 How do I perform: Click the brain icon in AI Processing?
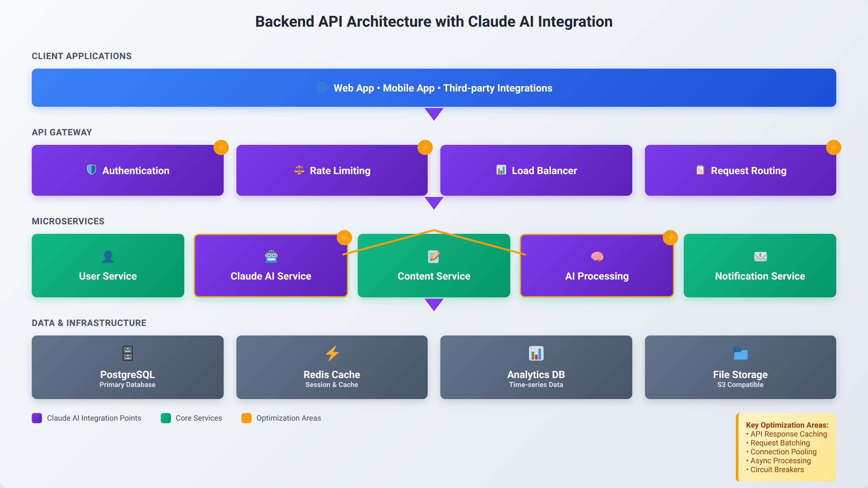pyautogui.click(x=597, y=257)
